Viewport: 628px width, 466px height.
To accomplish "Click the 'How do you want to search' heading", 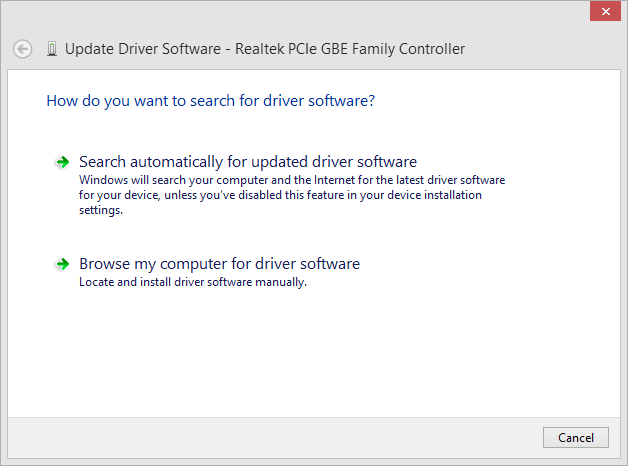I will (210, 101).
